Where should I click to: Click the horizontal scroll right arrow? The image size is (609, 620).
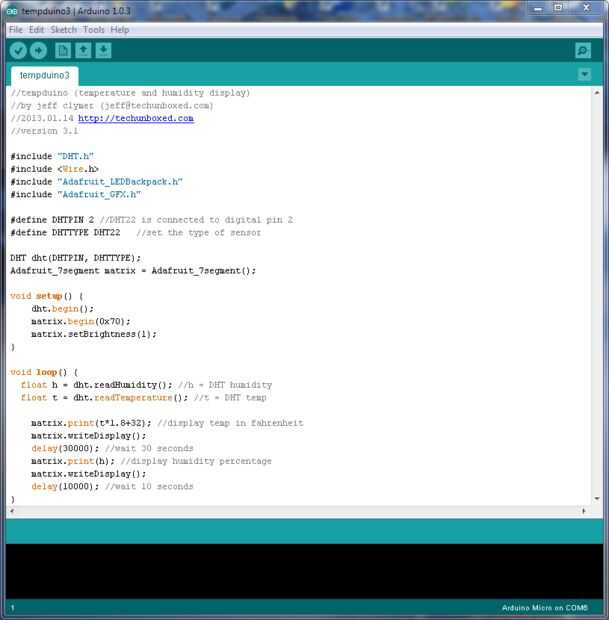(x=584, y=511)
